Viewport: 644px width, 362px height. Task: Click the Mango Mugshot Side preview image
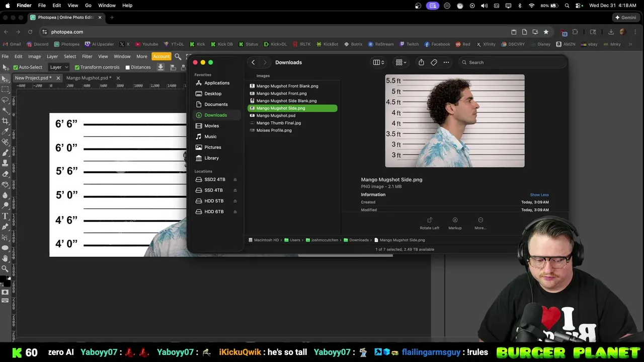[455, 121]
